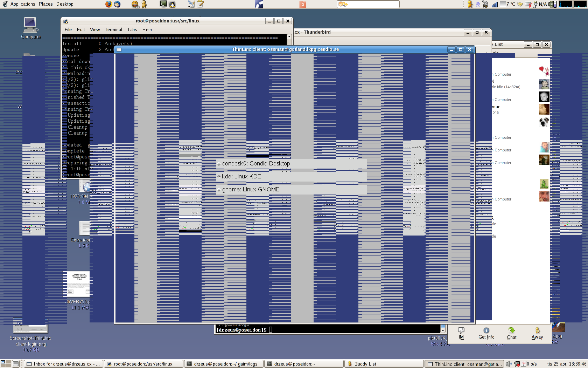Viewport: 588px width, 368px height.
Task: Switch to the Buddy List taskbar window
Action: click(384, 364)
